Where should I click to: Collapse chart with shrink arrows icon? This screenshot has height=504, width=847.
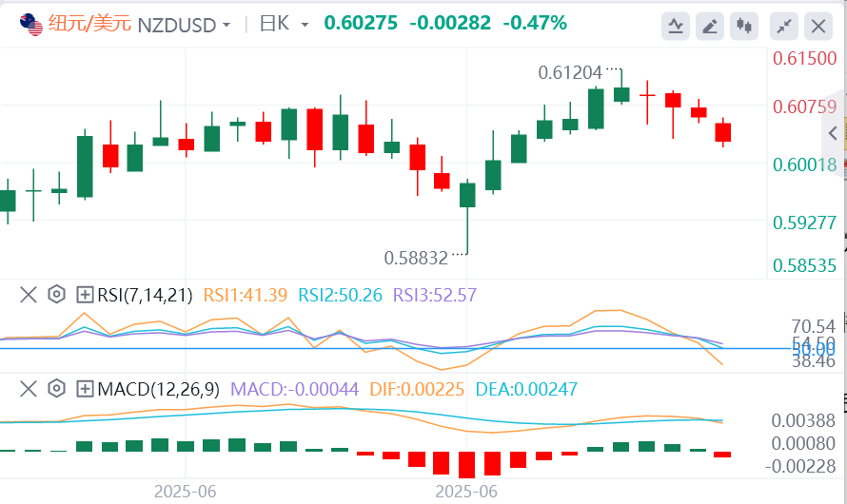pos(784,26)
